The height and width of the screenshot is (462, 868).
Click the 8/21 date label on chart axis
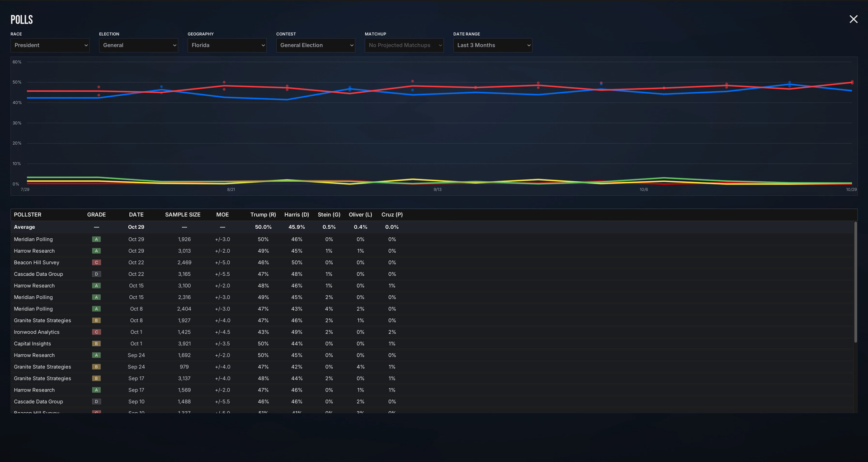[231, 190]
